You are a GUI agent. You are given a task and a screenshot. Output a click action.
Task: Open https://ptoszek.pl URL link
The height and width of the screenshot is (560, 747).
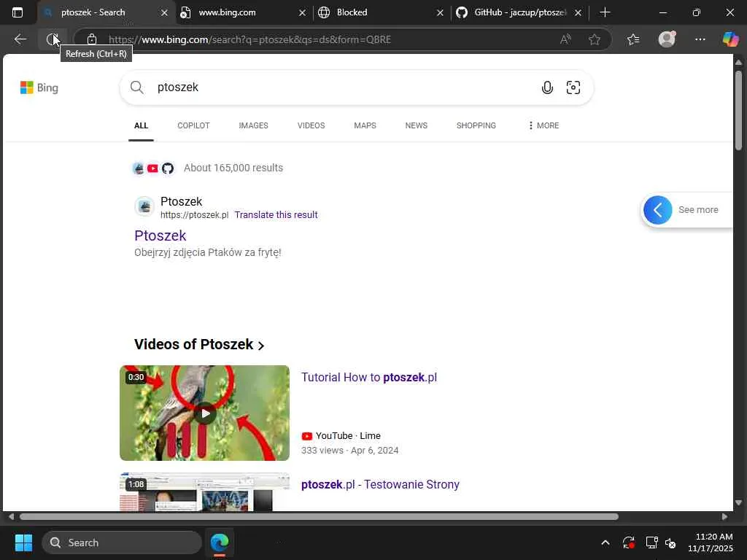[x=194, y=215]
